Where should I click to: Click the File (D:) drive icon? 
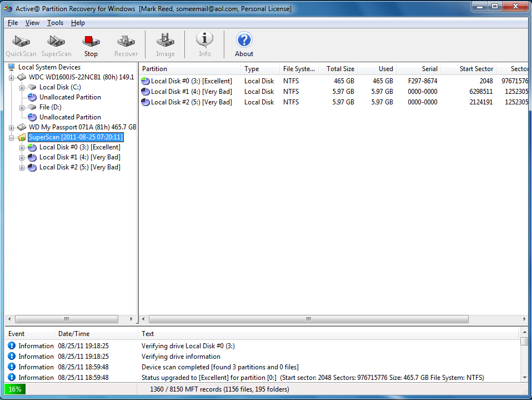click(32, 107)
